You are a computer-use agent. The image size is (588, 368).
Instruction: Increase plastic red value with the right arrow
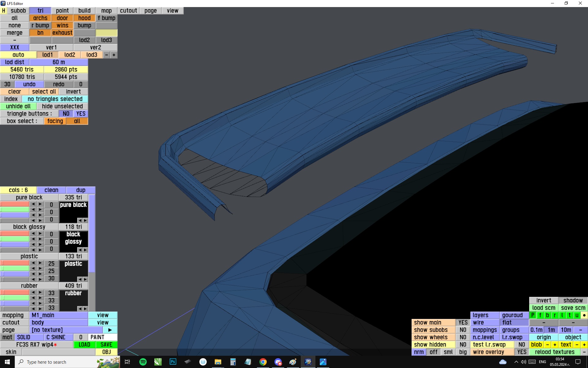pos(40,263)
